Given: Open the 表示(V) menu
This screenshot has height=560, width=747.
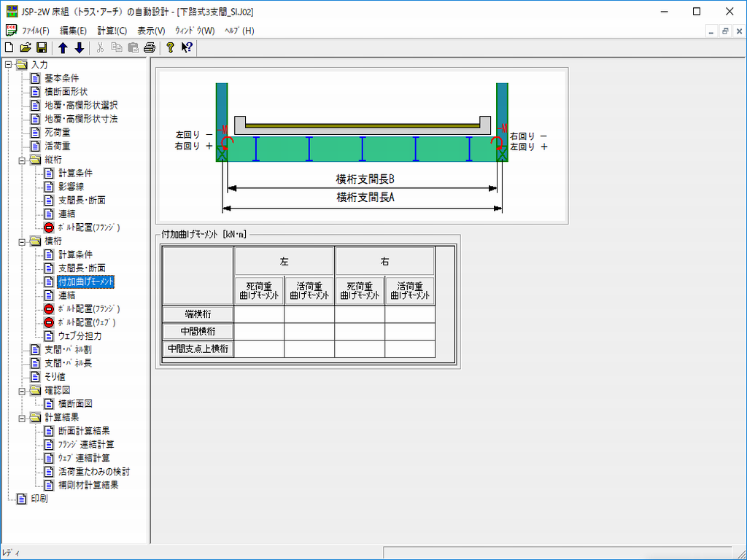Looking at the screenshot, I should (151, 31).
